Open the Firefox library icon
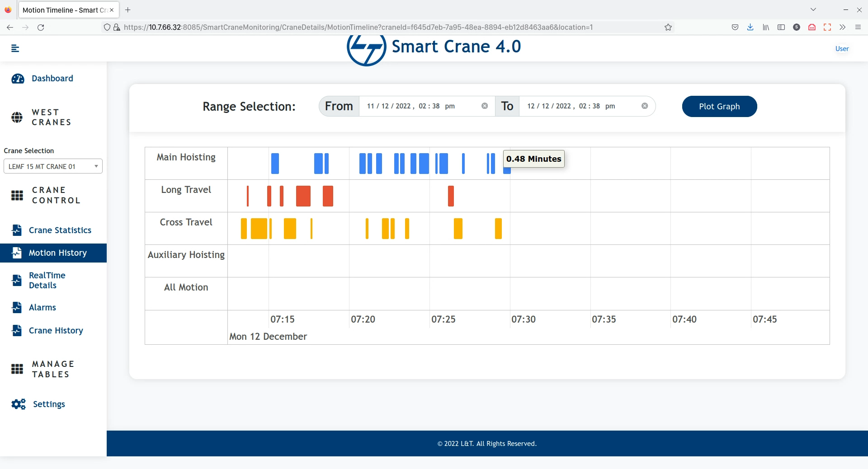Screen dimensions: 868x469 point(766,27)
